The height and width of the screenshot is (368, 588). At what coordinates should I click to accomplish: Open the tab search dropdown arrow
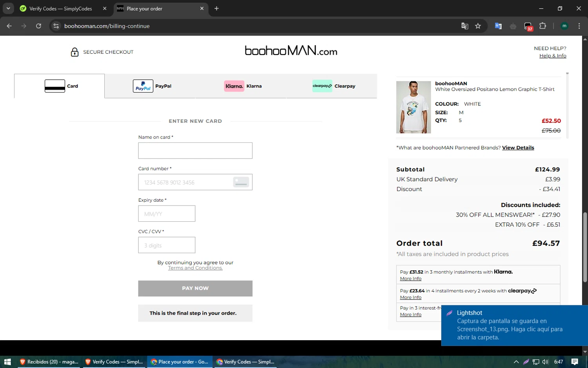pos(8,8)
